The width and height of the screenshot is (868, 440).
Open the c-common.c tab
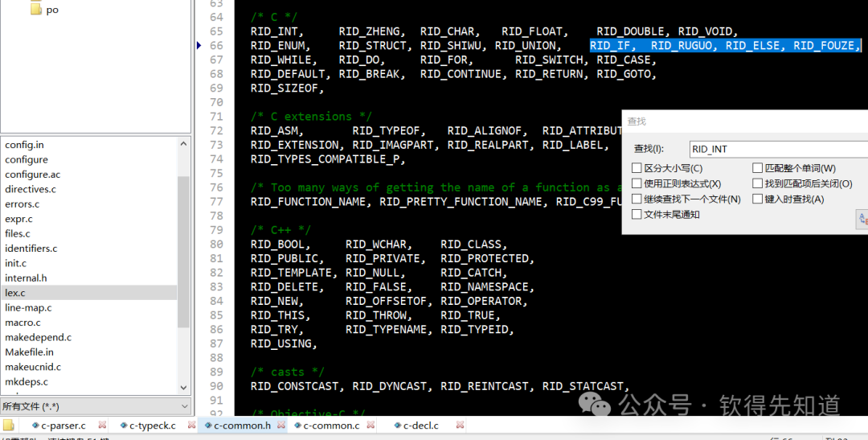point(331,426)
